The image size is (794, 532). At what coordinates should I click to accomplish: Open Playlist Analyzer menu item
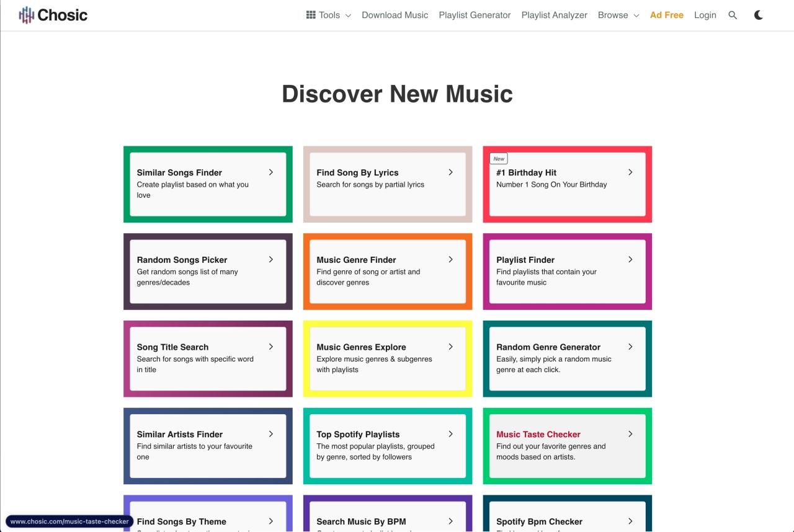pyautogui.click(x=555, y=15)
